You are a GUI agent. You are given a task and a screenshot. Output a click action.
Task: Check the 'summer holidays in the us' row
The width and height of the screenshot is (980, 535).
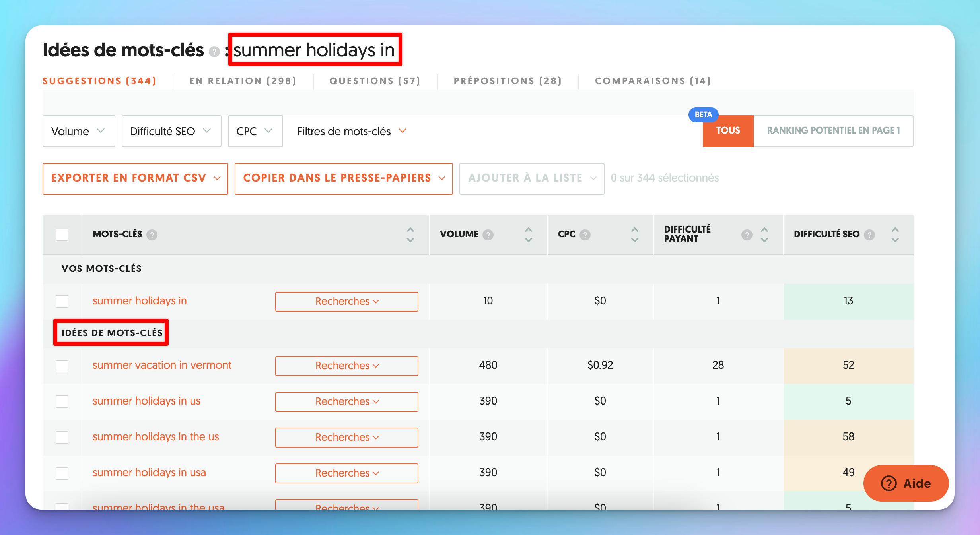click(62, 438)
